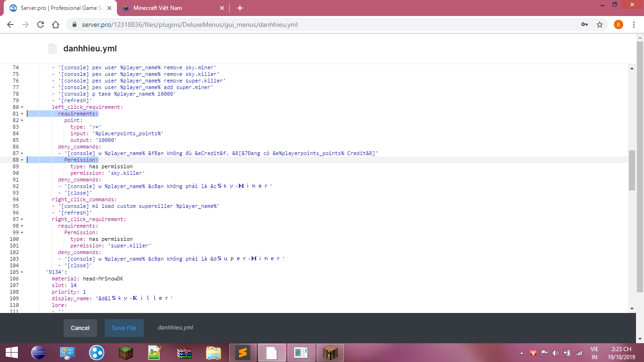Click the Cancel button

click(80, 328)
